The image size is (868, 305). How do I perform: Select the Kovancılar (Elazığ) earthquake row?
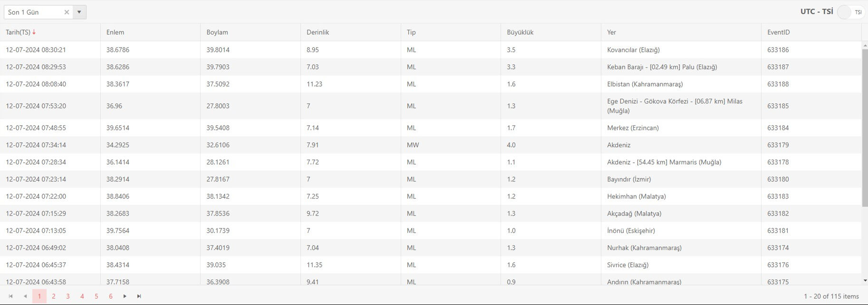point(633,50)
